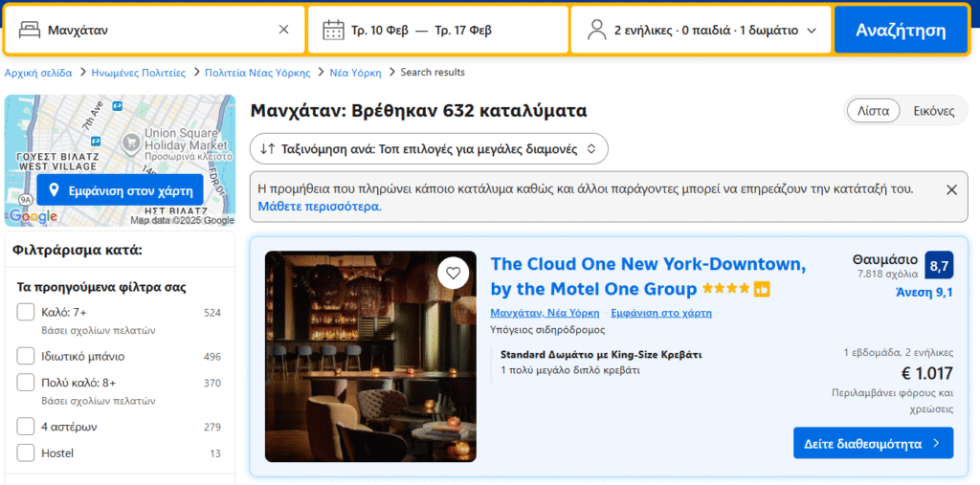Tick the Ιδιωτικό μπάνιο checkbox
The image size is (980, 485).
(26, 356)
